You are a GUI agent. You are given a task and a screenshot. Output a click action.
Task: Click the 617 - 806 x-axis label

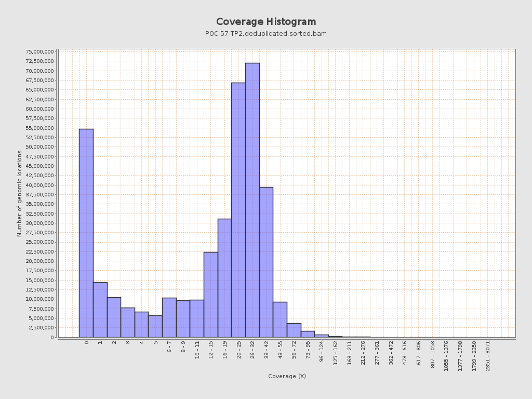click(x=419, y=353)
